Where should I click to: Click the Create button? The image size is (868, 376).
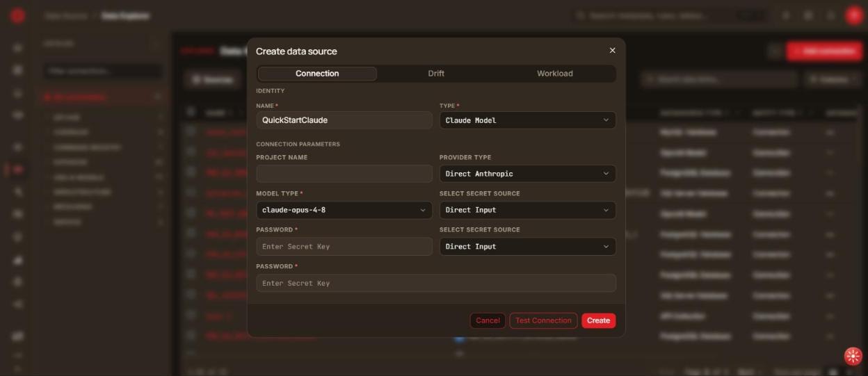[598, 320]
